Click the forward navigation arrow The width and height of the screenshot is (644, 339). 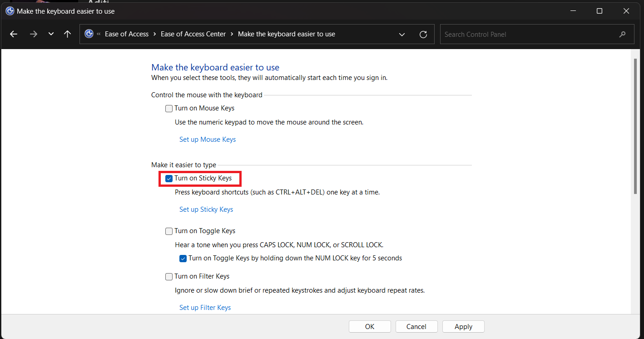coord(33,34)
